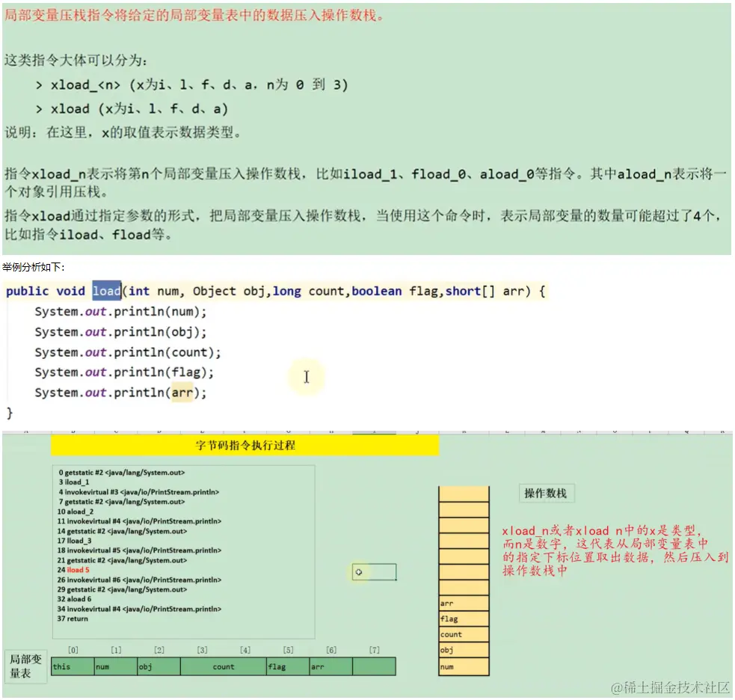Click the '[7]' index label

click(x=374, y=650)
